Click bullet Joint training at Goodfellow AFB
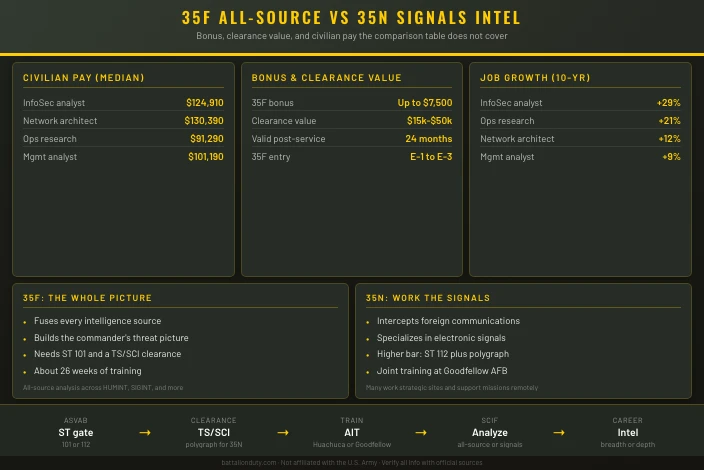 click(442, 371)
